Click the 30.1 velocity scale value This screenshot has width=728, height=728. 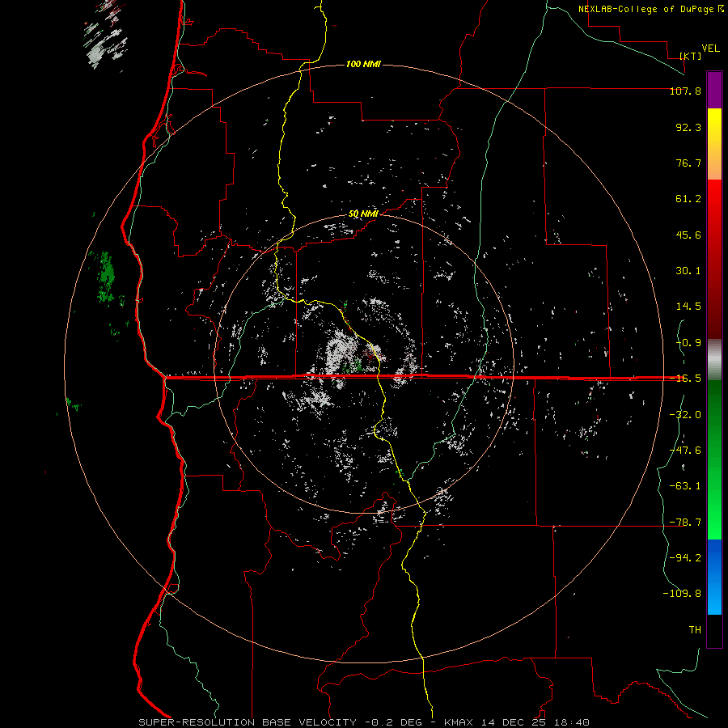pos(688,271)
